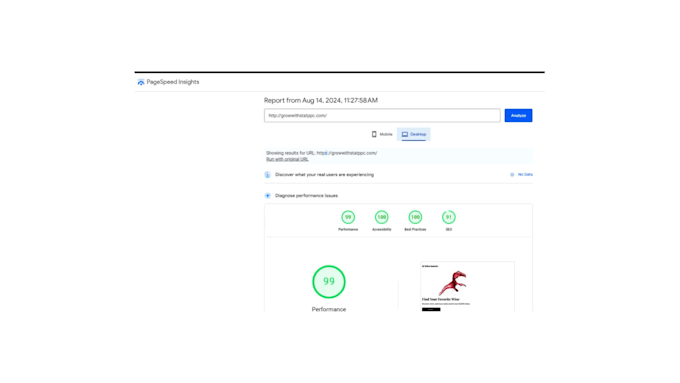The height and width of the screenshot is (383, 680).
Task: Click the Discover what your real users text
Action: tap(324, 175)
